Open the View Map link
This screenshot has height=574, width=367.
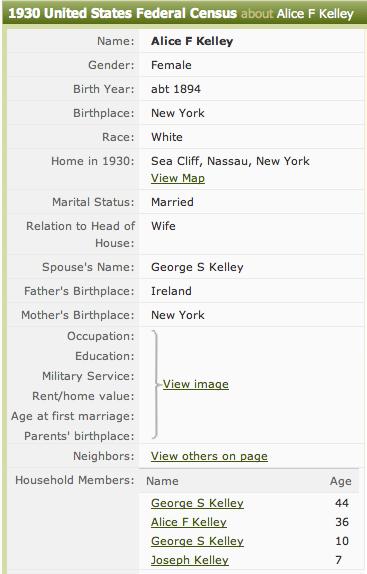pos(178,178)
